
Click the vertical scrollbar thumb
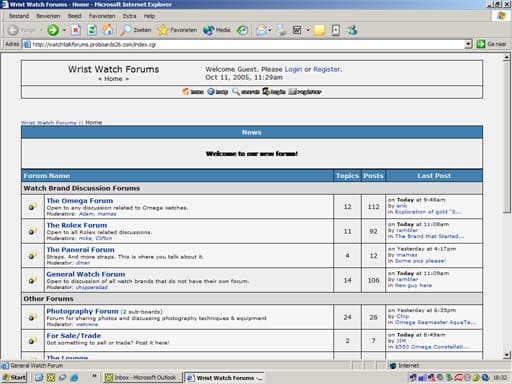(507, 137)
